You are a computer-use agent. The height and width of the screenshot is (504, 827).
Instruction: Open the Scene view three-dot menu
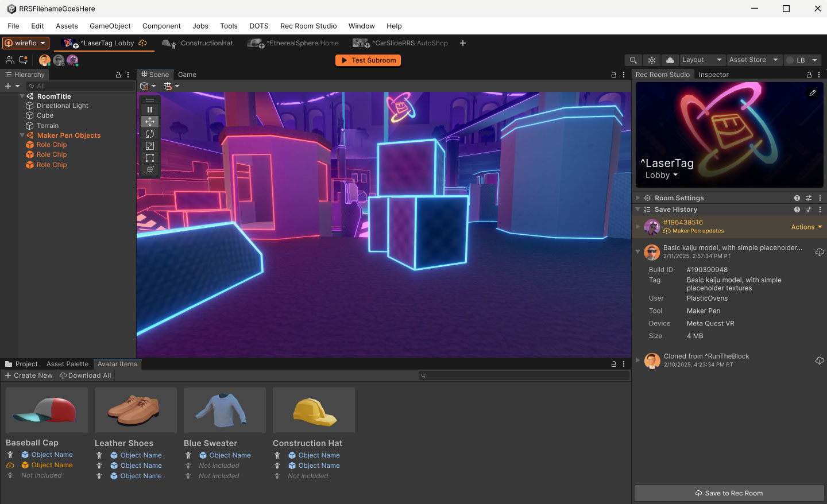[624, 75]
